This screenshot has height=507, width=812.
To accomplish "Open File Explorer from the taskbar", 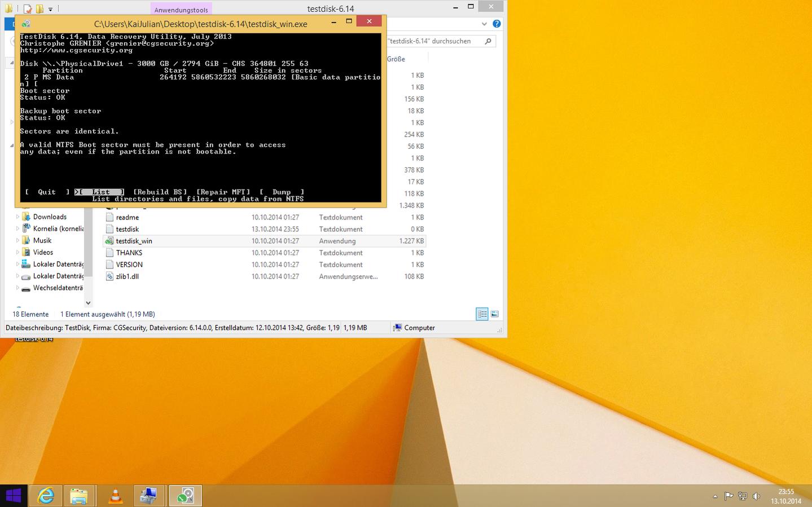I will pyautogui.click(x=79, y=496).
